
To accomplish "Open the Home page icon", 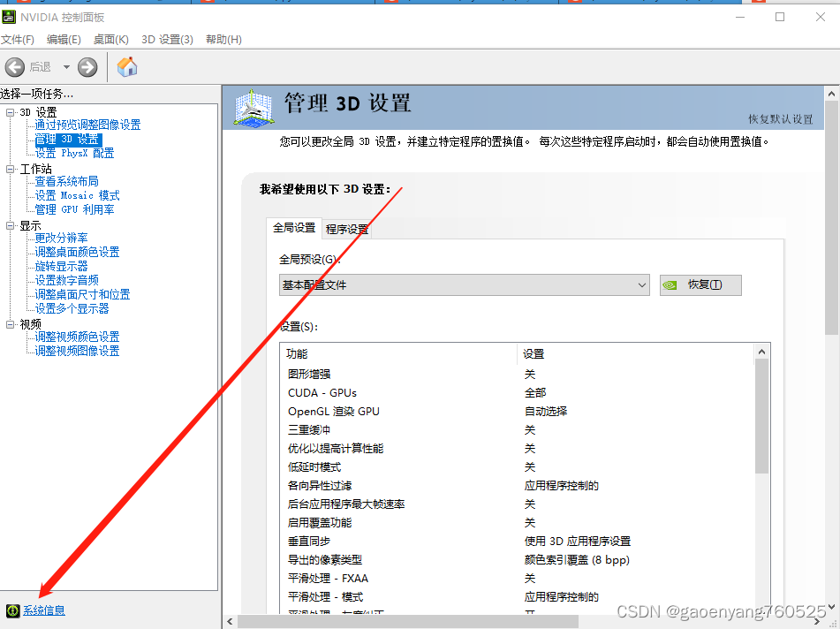I will [127, 66].
